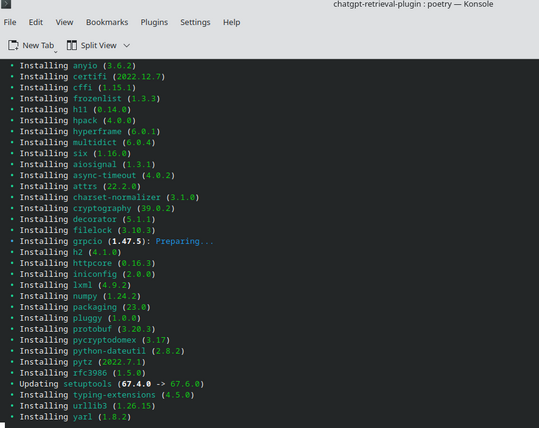Open the Bookmarks menu
This screenshot has width=539, height=428.
pyautogui.click(x=107, y=22)
